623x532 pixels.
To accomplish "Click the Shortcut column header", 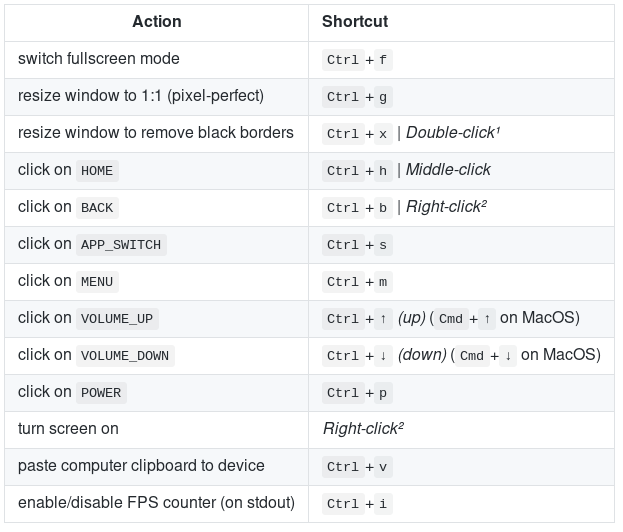I will point(355,21).
